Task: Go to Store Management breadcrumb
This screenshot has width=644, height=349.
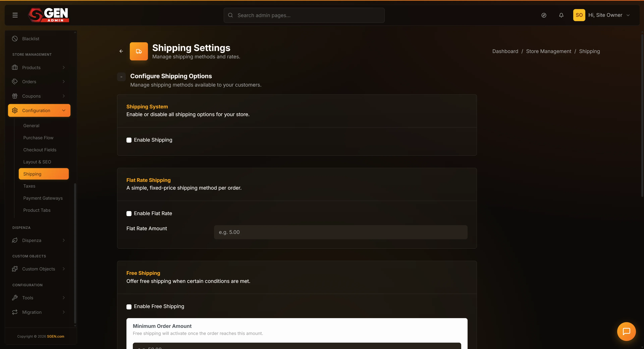Action: [549, 51]
